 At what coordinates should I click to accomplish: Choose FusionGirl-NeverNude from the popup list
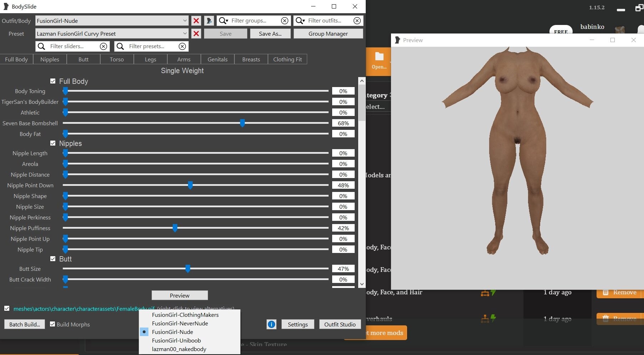pos(189,323)
